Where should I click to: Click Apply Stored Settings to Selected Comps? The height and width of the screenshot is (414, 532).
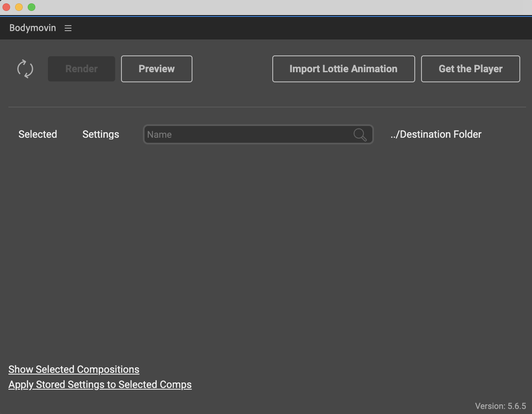tap(100, 385)
